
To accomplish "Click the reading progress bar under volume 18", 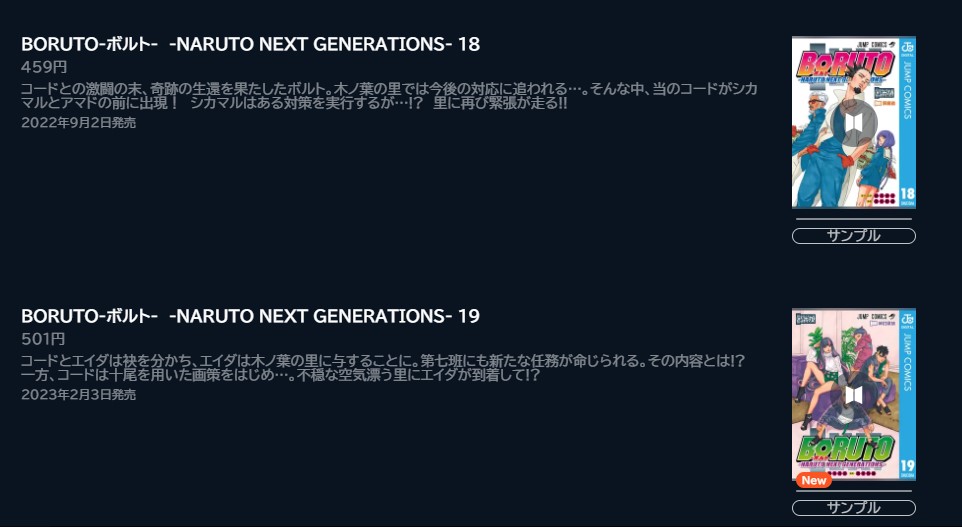I will tap(853, 218).
